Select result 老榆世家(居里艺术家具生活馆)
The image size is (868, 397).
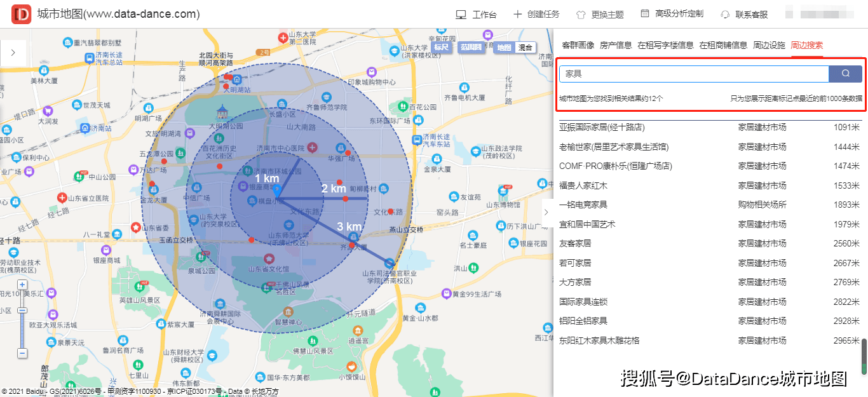614,147
